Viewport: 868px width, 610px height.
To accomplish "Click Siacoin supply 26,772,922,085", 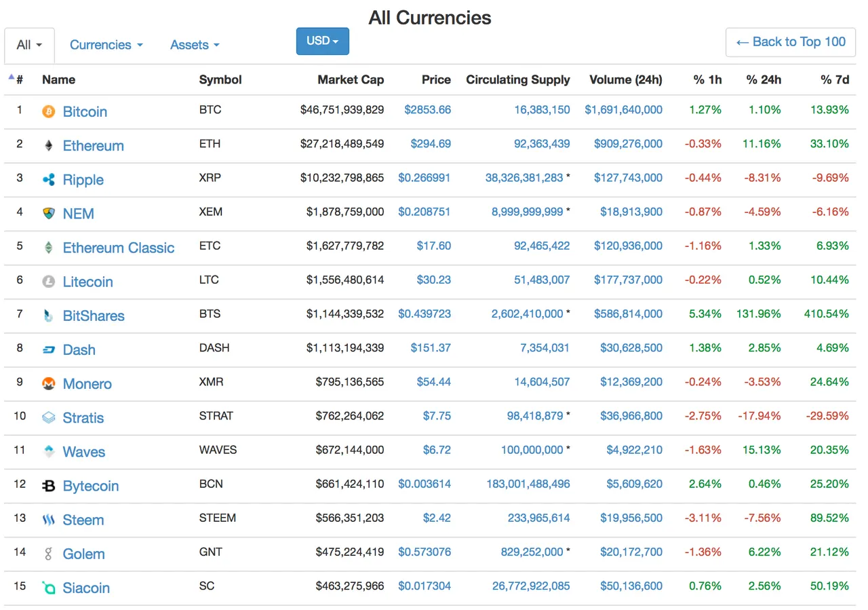I will tap(532, 586).
